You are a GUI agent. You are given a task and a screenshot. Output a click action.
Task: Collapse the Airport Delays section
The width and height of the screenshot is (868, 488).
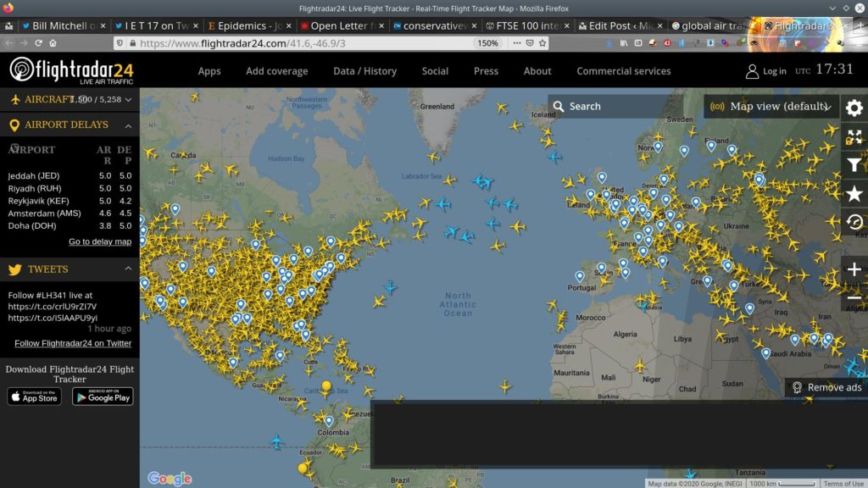tap(128, 125)
